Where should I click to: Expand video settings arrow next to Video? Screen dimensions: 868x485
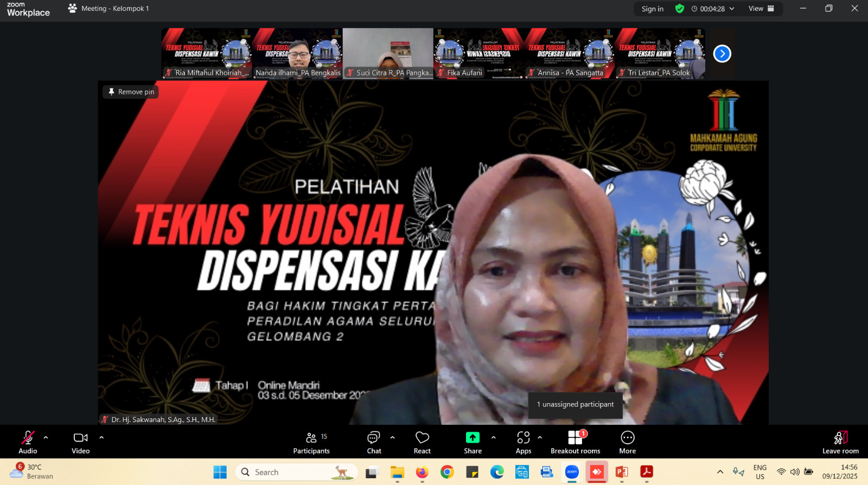[x=101, y=437]
